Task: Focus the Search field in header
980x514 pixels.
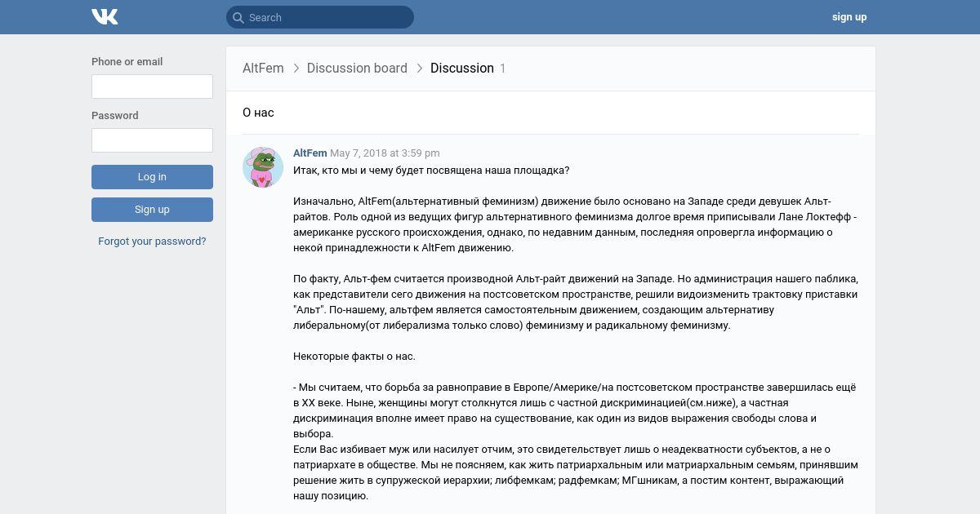Action: [320, 17]
